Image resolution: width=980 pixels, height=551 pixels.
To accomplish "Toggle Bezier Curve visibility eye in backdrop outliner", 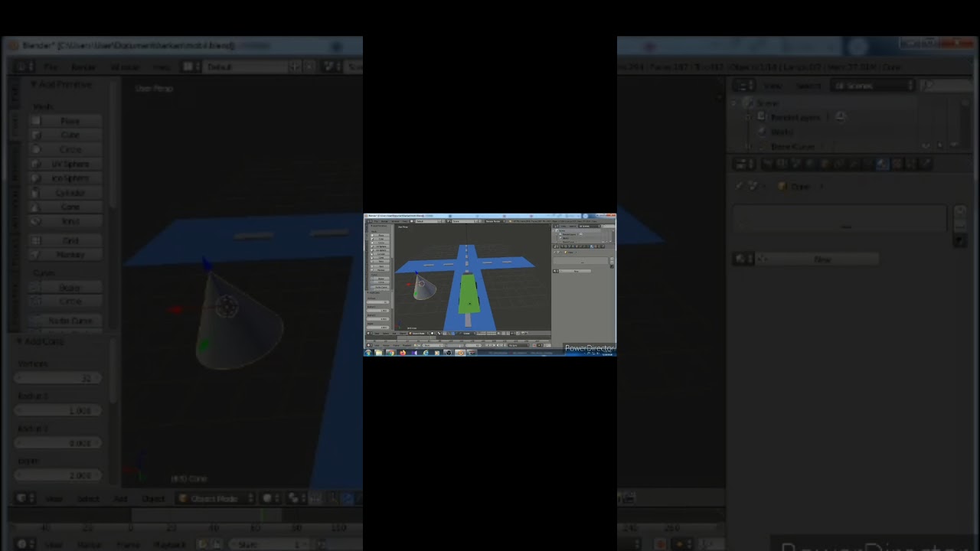I will pos(927,145).
